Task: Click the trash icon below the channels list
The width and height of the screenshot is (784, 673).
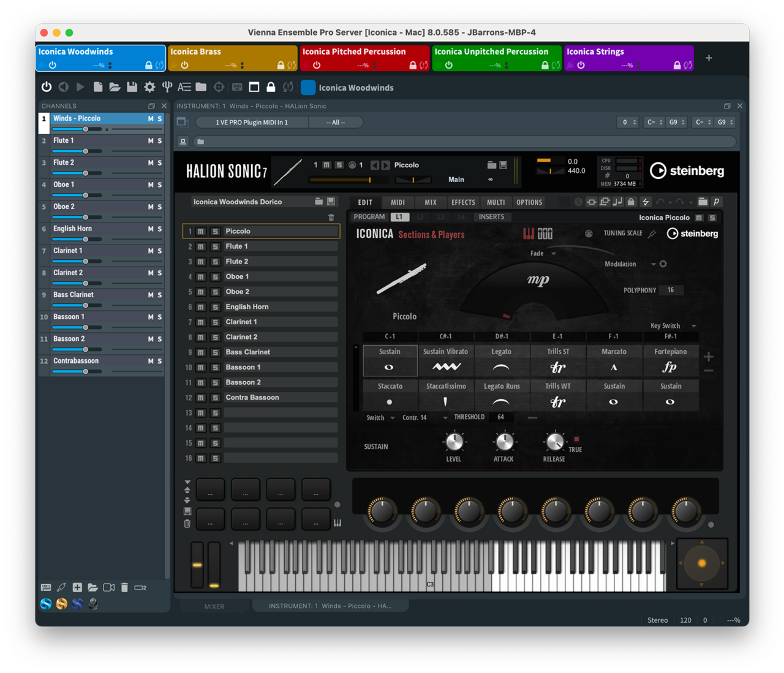Action: click(x=124, y=587)
